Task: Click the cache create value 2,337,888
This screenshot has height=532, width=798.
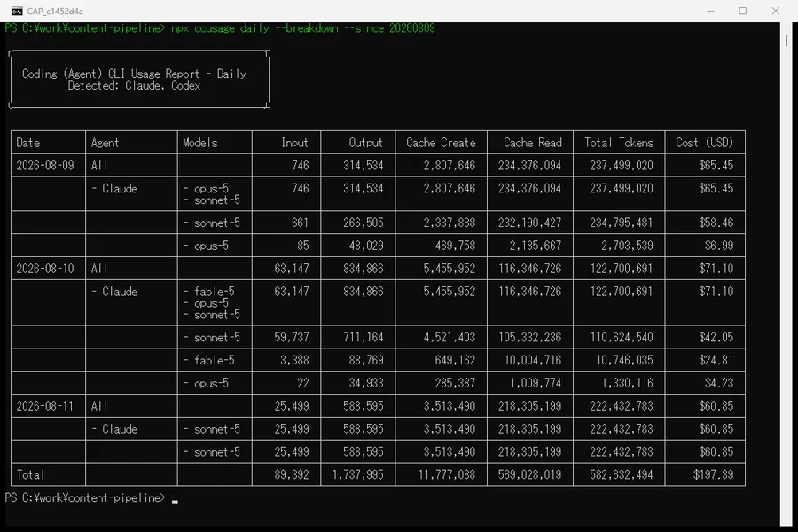Action: click(x=450, y=223)
